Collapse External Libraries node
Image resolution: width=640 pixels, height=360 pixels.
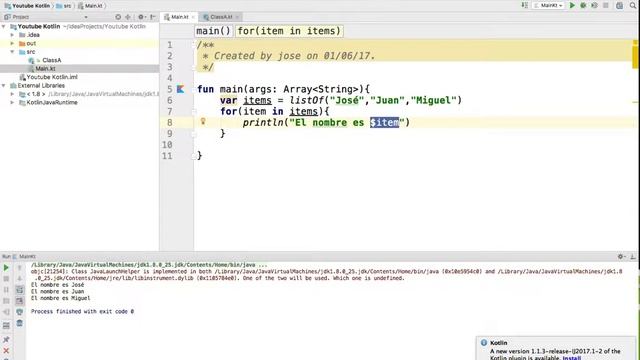[x=4, y=86]
